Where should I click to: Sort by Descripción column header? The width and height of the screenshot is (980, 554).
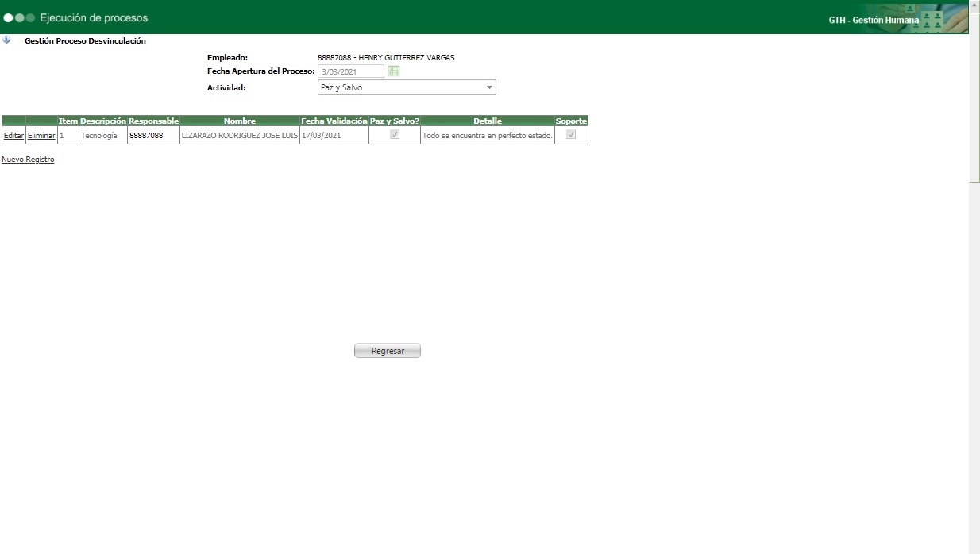point(103,121)
